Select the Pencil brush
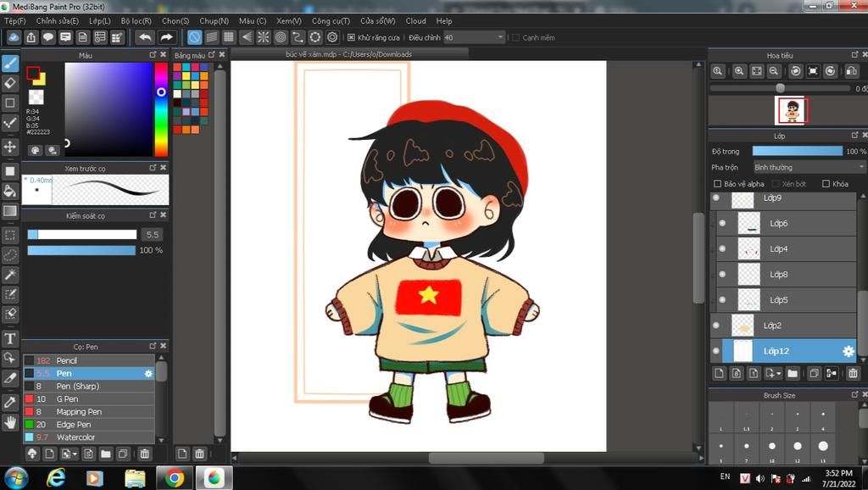The width and height of the screenshot is (868, 490). 88,360
